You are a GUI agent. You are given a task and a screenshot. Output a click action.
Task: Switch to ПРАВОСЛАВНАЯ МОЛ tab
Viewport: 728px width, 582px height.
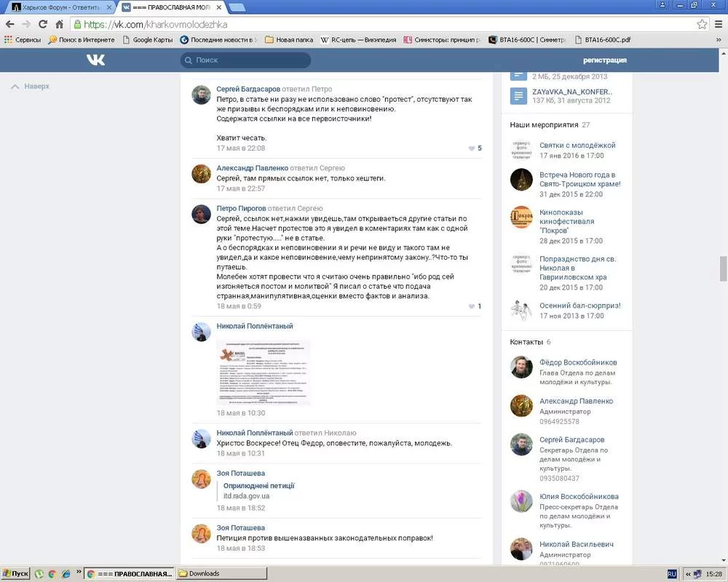point(170,7)
